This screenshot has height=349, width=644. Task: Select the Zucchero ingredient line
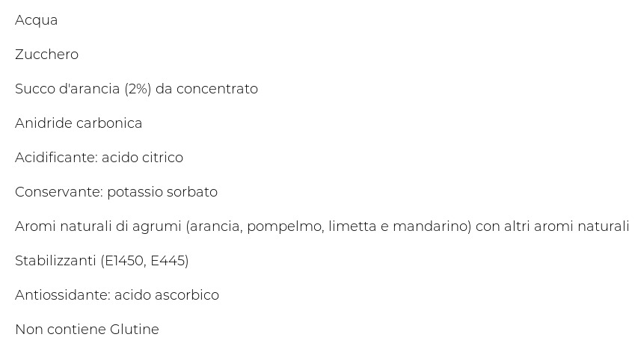pyautogui.click(x=46, y=55)
